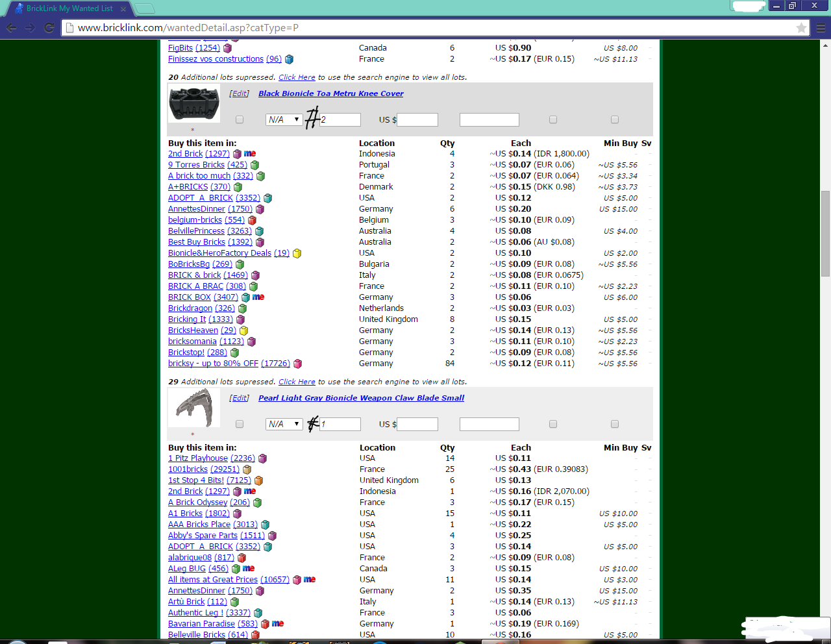
Task: Click the remarks field in Knee Cover row
Action: (x=490, y=119)
